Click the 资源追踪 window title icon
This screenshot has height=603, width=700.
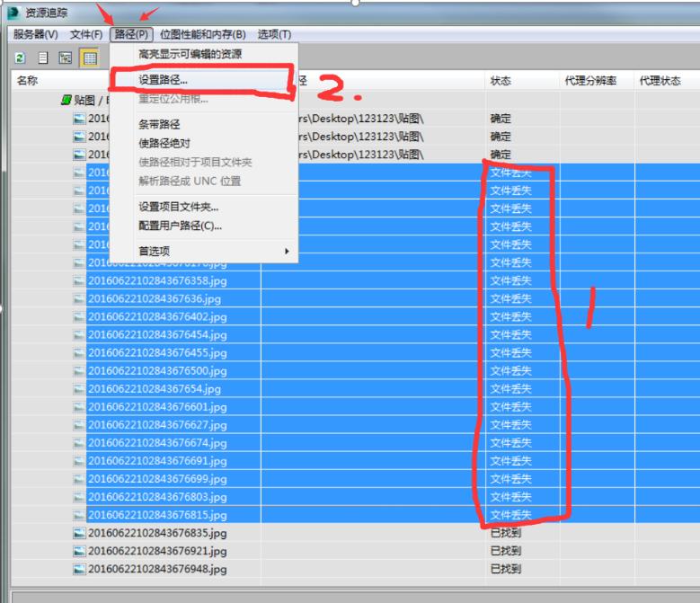[13, 13]
